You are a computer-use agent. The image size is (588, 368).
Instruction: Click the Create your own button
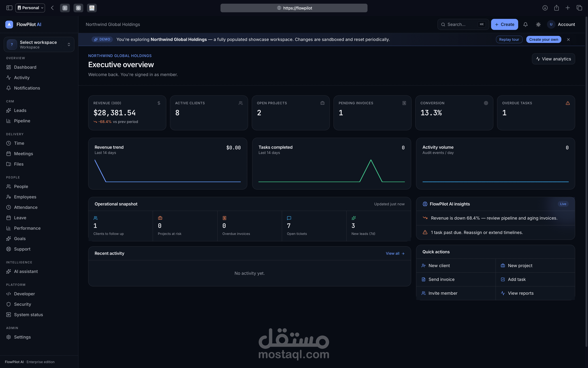[x=544, y=39]
